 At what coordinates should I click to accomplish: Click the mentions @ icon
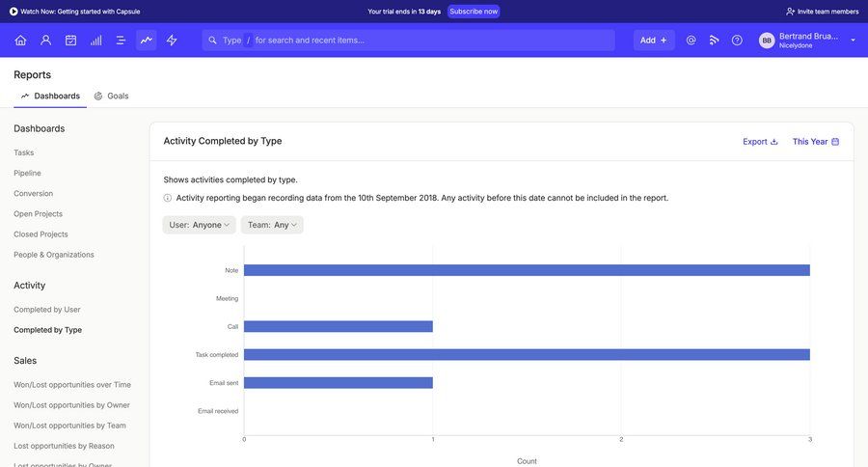click(x=691, y=41)
